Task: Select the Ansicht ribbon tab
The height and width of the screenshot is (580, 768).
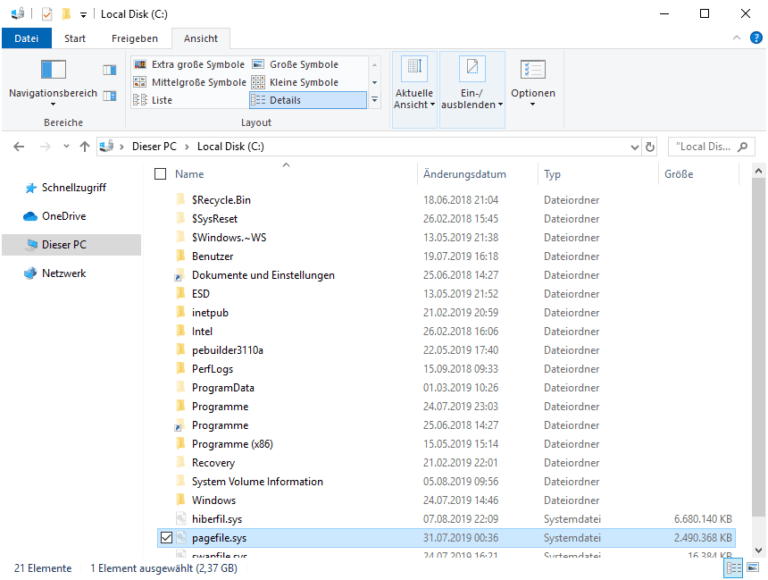Action: (201, 38)
